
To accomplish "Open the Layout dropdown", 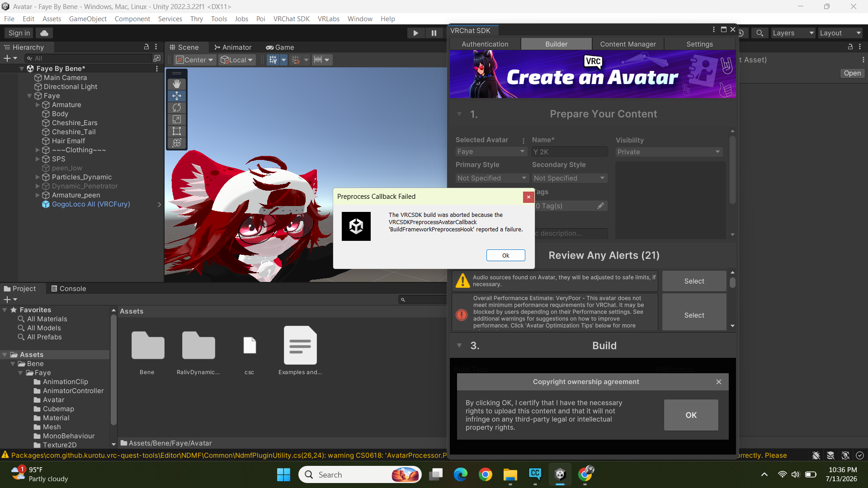I will [840, 33].
